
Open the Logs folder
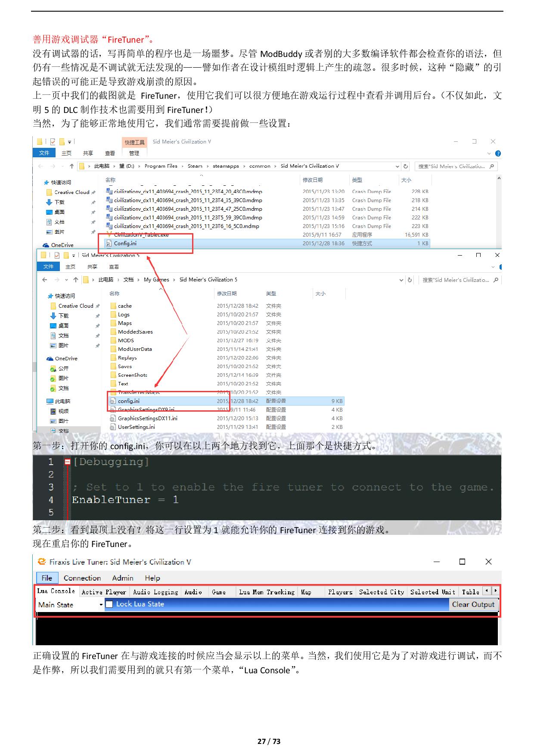[124, 315]
